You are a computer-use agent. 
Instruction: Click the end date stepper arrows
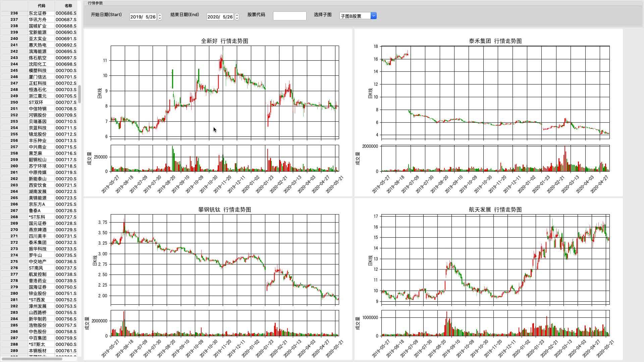point(237,17)
